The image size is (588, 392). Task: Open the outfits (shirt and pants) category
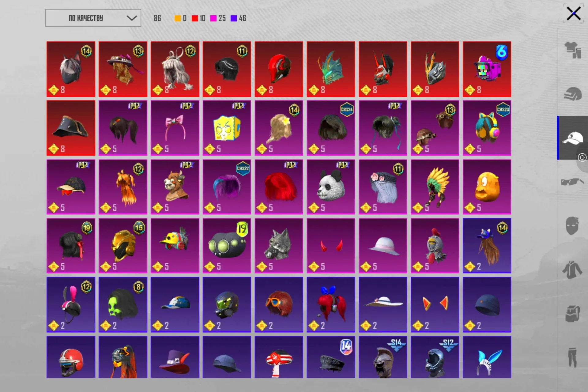573,50
